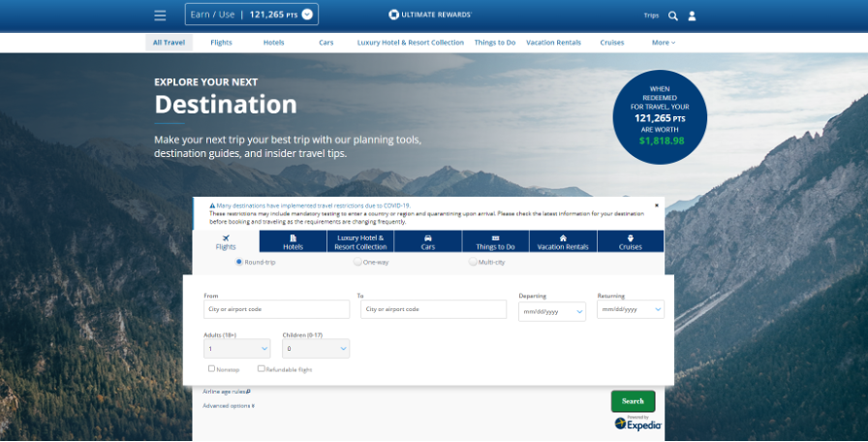Select the Hotels tab with building icon
This screenshot has width=868, height=442.
(x=293, y=241)
